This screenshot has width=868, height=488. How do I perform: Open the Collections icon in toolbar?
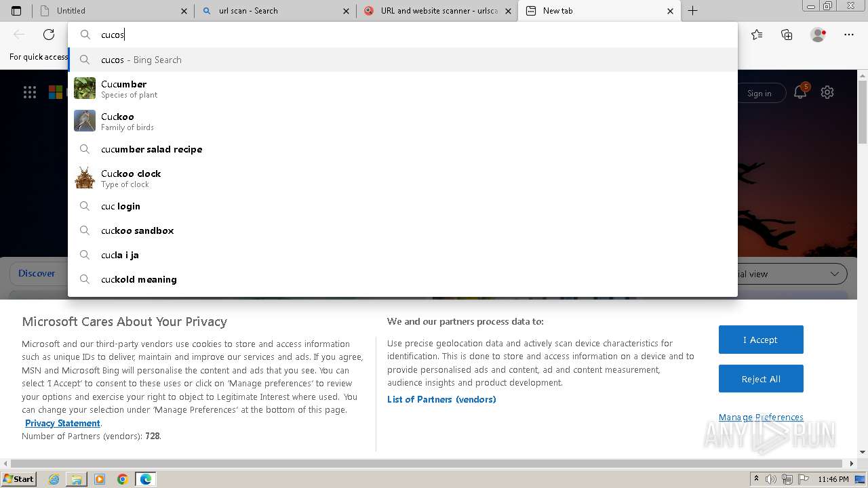click(x=787, y=35)
